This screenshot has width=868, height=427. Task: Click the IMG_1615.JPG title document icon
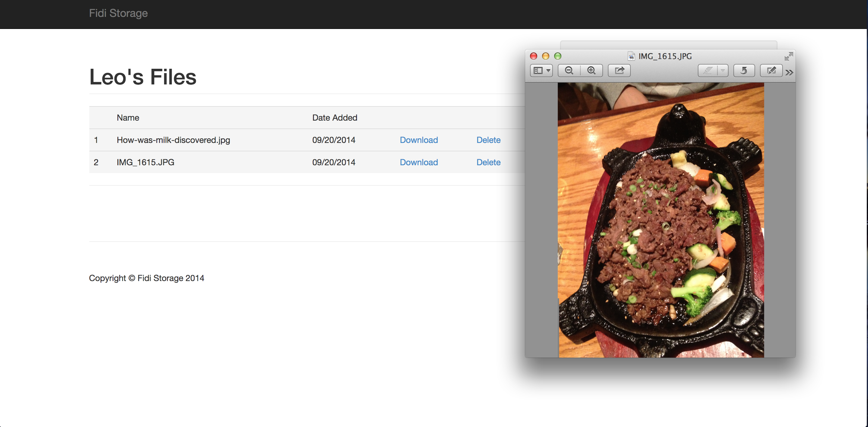(x=631, y=56)
